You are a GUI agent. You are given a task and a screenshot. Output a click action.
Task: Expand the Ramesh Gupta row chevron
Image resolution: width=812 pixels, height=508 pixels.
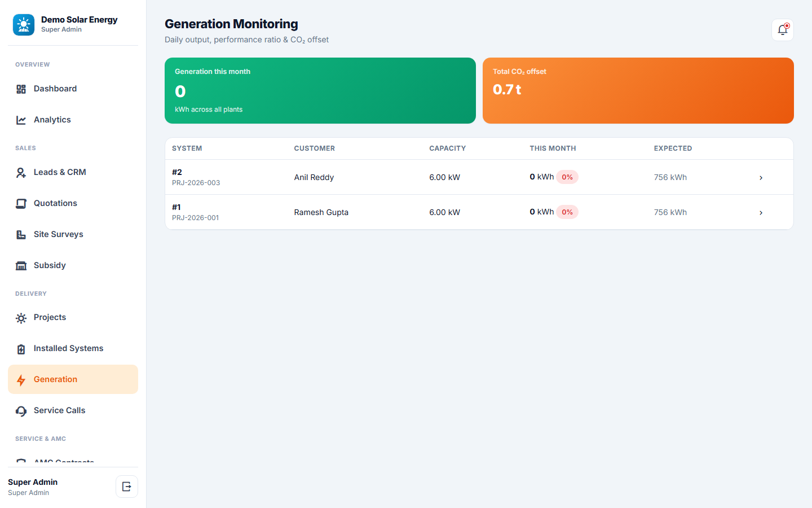click(x=761, y=213)
